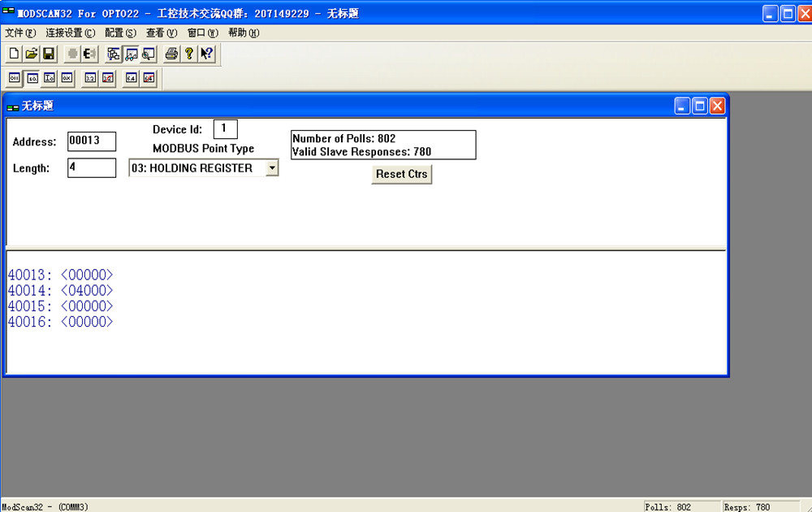Click the Address input field
Screen dimensions: 812x512
92,141
